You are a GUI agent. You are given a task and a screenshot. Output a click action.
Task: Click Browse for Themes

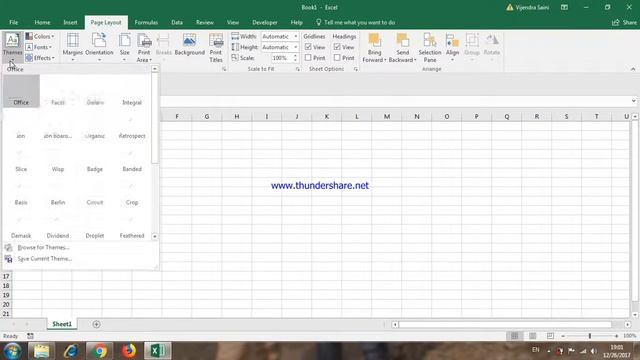click(44, 247)
